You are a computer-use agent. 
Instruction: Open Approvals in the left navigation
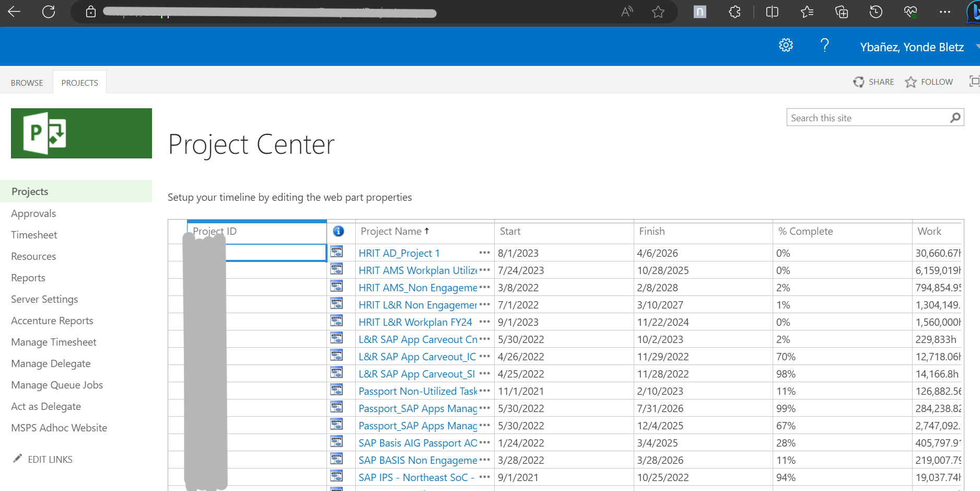tap(33, 213)
